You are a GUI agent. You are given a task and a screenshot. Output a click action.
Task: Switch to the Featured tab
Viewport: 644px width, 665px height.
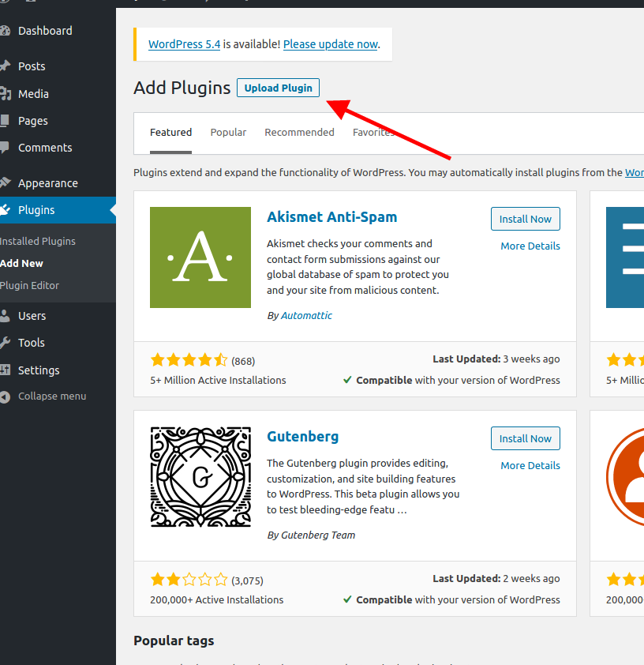170,133
